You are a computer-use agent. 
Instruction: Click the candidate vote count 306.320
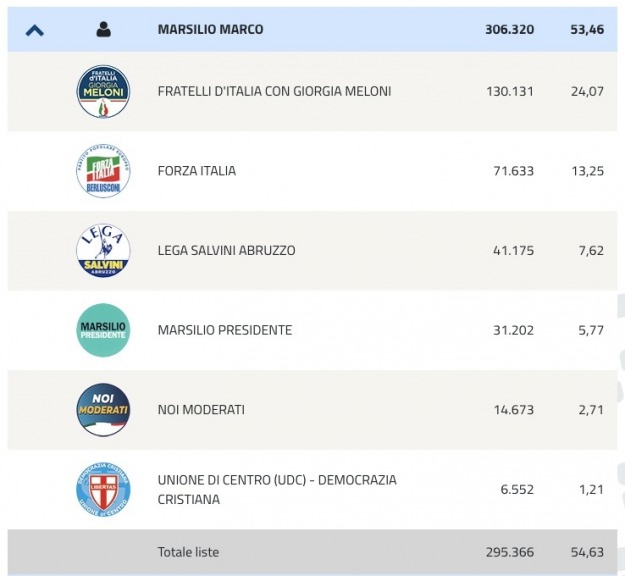[x=509, y=29]
